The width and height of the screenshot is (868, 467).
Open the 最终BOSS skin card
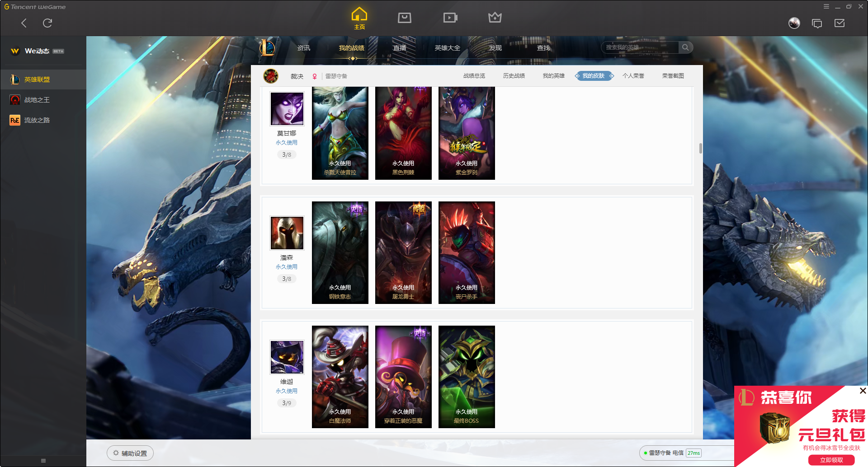click(x=467, y=377)
